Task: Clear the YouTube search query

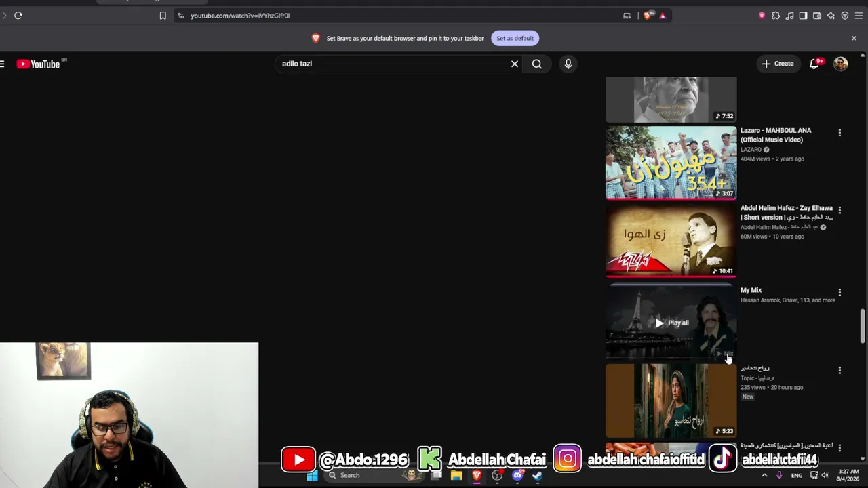Action: pyautogui.click(x=515, y=64)
